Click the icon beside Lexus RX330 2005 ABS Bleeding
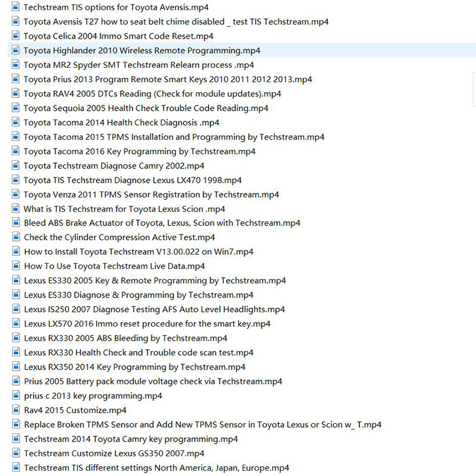The image size is (476, 476). click(x=15, y=338)
